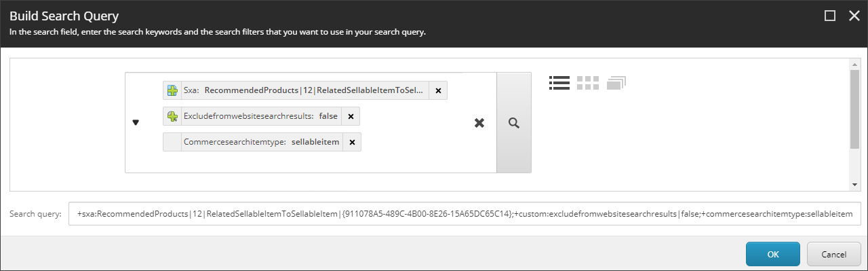This screenshot has width=868, height=271.
Task: Click the scrollbar up arrow
Action: 854,64
